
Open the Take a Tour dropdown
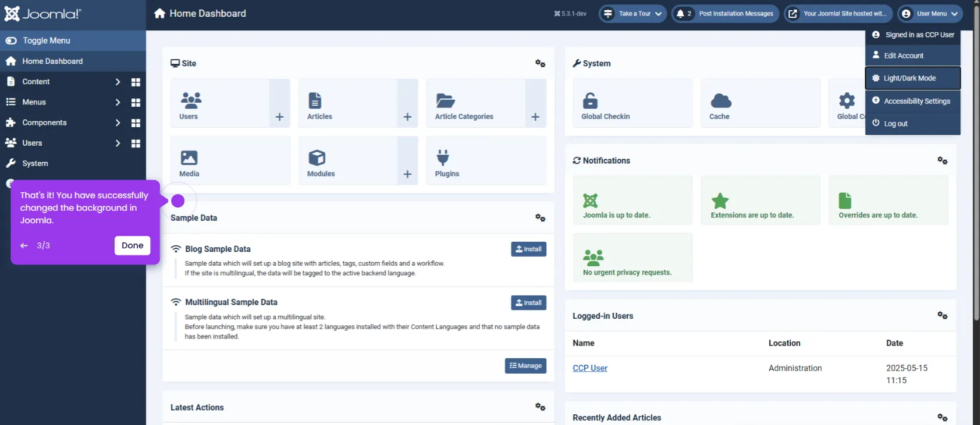pos(633,13)
